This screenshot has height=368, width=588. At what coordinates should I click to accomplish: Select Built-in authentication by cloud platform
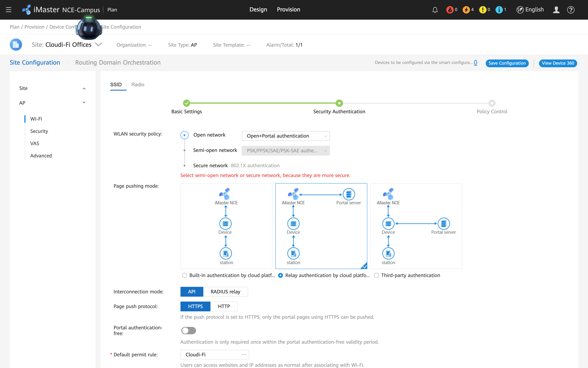184,275
